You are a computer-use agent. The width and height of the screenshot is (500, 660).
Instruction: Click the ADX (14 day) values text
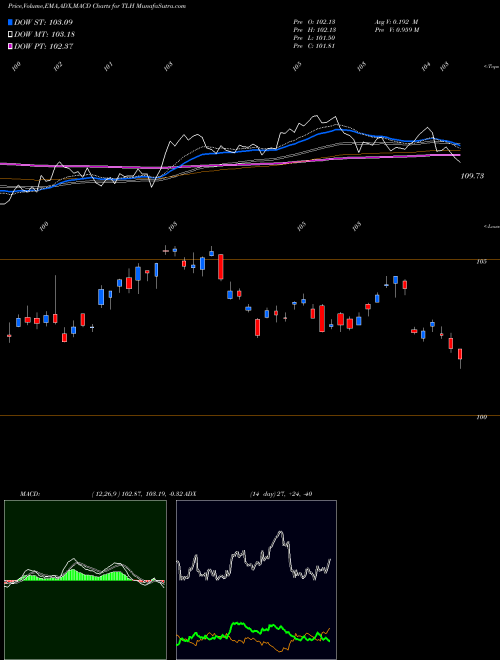[281, 494]
